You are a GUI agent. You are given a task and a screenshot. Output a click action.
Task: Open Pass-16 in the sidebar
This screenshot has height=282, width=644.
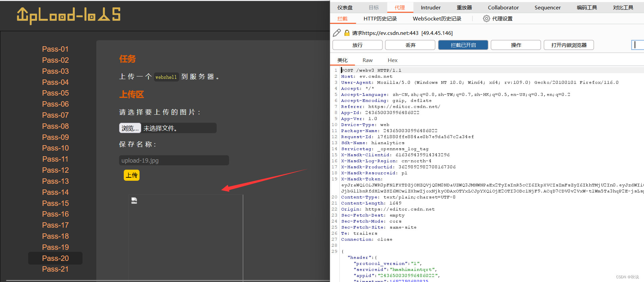point(55,214)
